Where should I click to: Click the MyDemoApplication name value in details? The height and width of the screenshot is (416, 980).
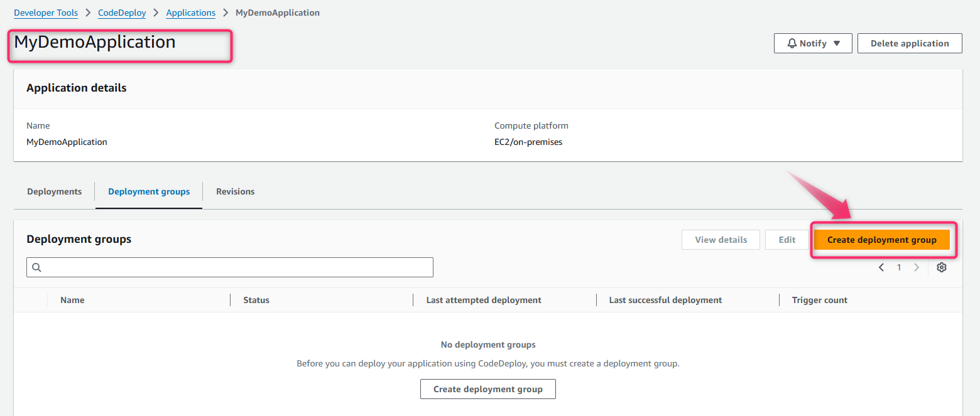[67, 142]
